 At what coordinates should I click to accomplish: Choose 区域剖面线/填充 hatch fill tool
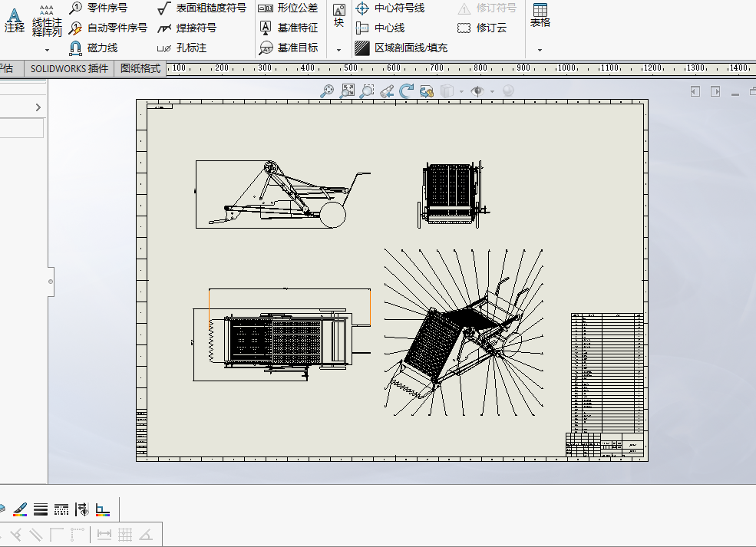click(x=401, y=48)
